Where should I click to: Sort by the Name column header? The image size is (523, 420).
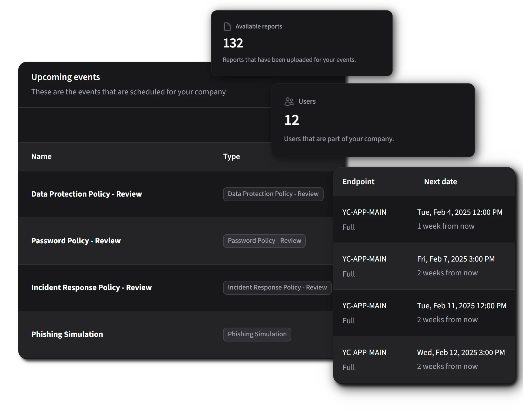[41, 156]
